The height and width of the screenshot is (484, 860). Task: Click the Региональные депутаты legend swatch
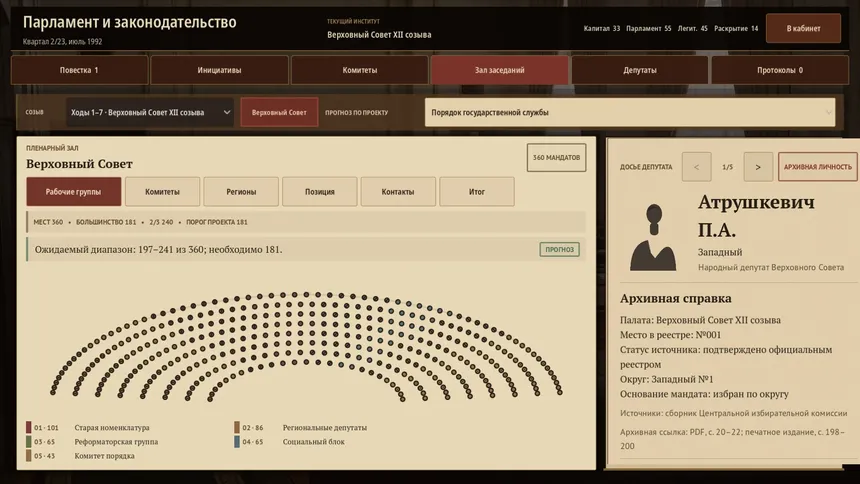click(x=237, y=427)
